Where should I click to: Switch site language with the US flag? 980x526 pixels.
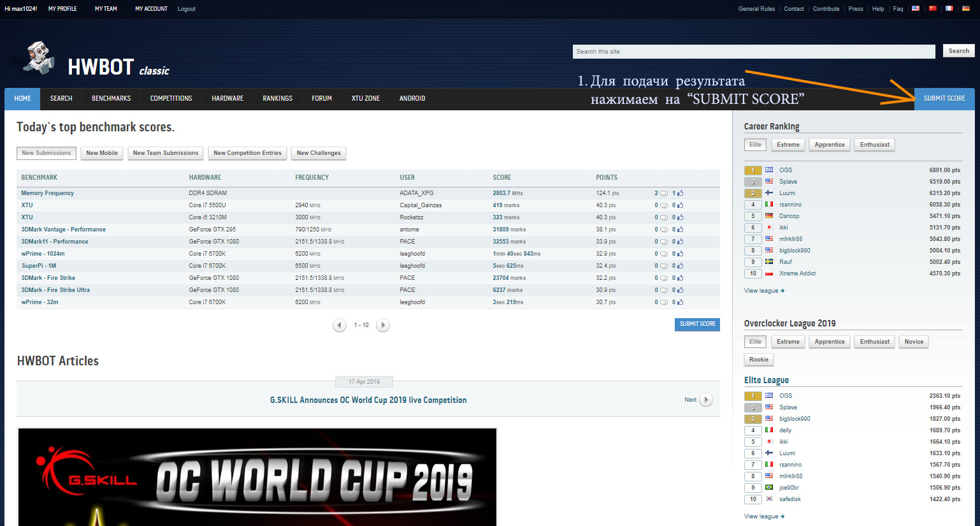coord(916,9)
